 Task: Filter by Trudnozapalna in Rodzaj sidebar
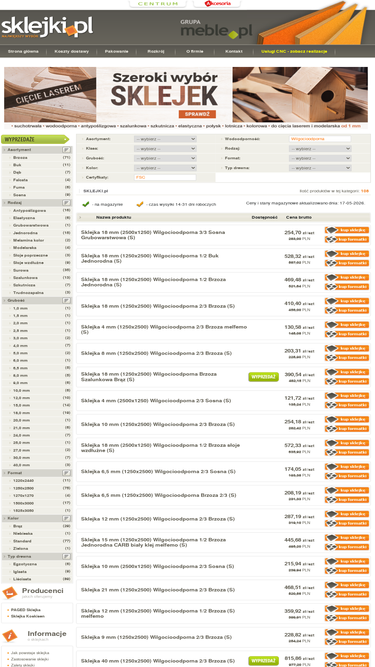click(x=27, y=293)
